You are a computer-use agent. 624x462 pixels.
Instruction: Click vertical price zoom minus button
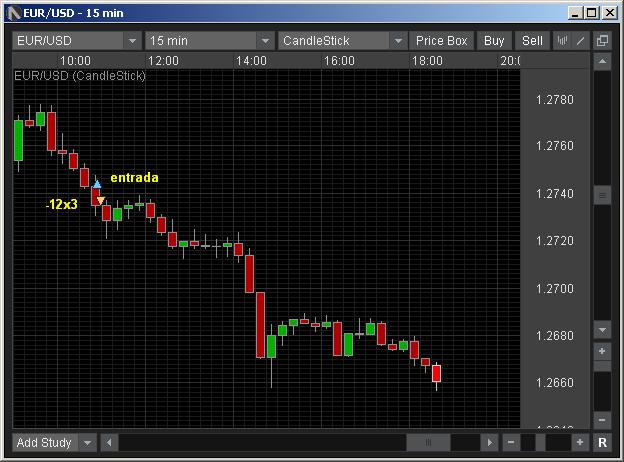coord(602,420)
